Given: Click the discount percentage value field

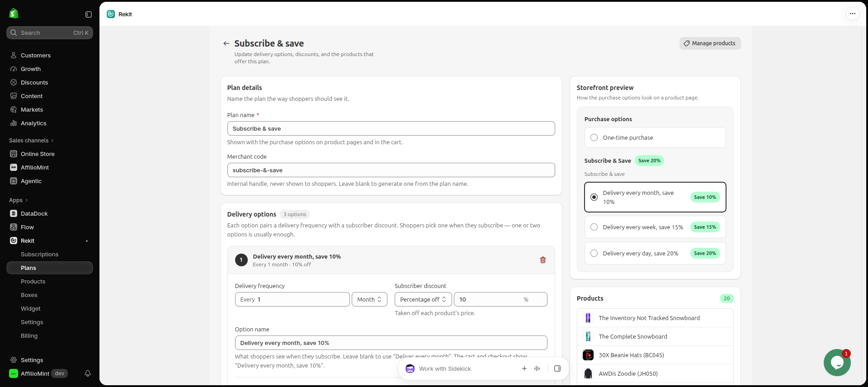Looking at the screenshot, I should pos(500,299).
